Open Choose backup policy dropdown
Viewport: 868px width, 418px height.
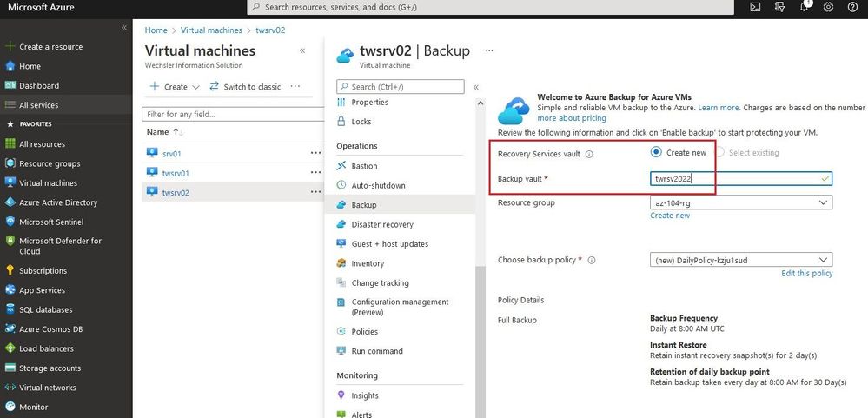click(740, 260)
